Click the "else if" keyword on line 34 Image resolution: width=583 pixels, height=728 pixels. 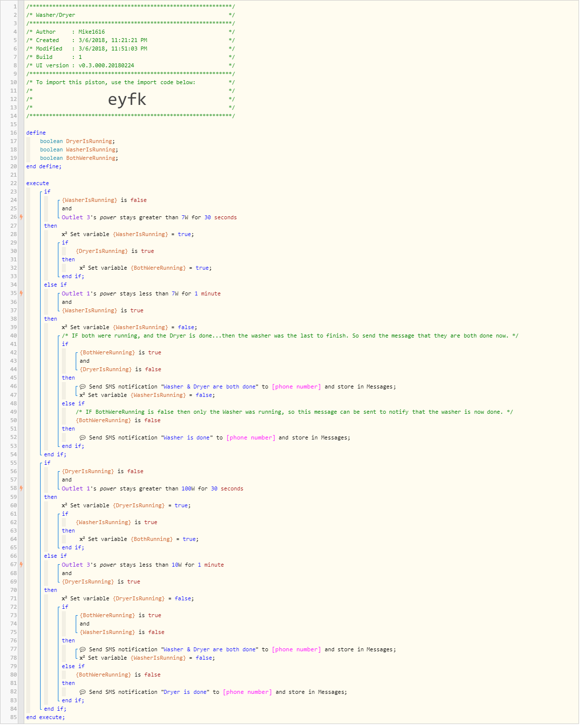click(x=55, y=285)
